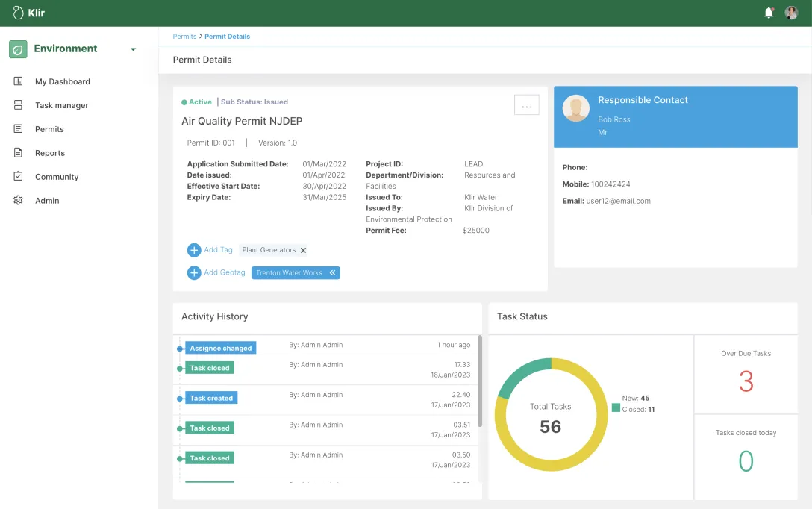Remove the Plant Generators tag
Viewport: 812px width, 509px height.
point(303,251)
